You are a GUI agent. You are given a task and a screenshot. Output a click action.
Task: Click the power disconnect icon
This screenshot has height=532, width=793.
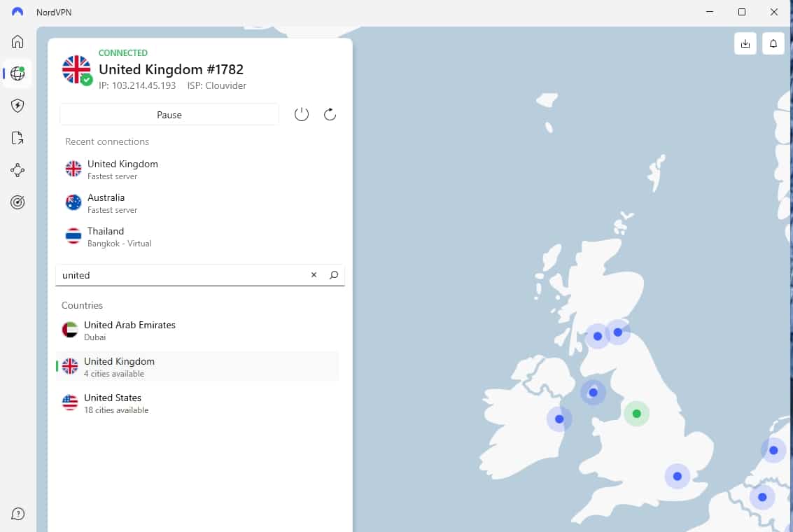(x=302, y=114)
